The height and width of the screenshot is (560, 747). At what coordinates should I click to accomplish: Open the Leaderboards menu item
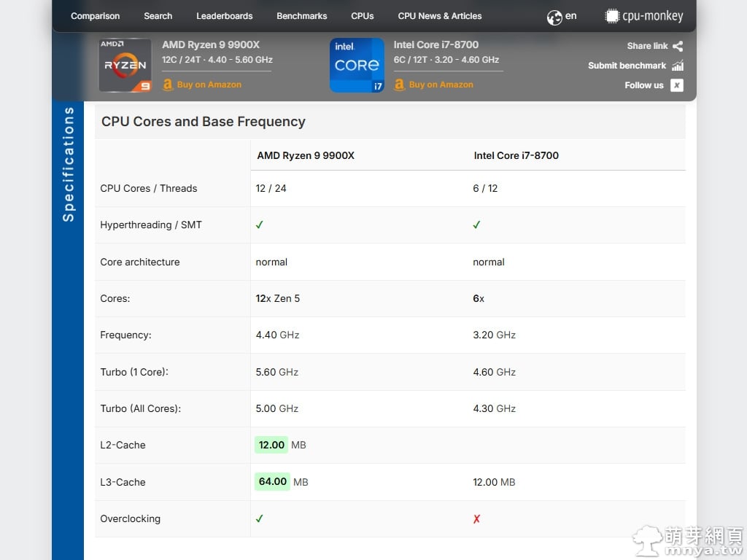(x=224, y=16)
